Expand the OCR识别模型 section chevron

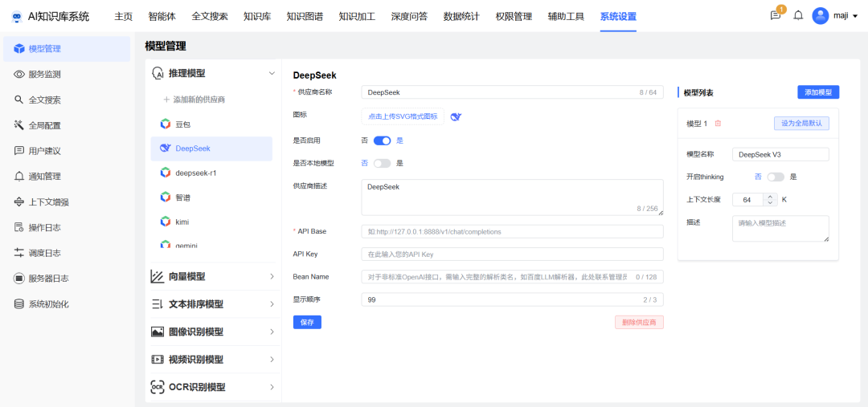pos(272,387)
